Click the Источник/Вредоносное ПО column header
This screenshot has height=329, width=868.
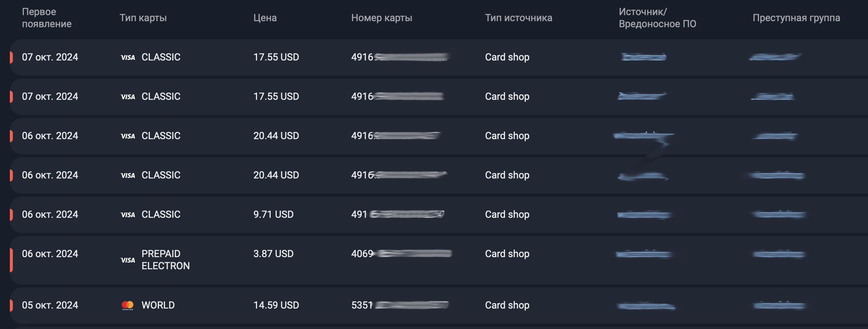coord(657,18)
